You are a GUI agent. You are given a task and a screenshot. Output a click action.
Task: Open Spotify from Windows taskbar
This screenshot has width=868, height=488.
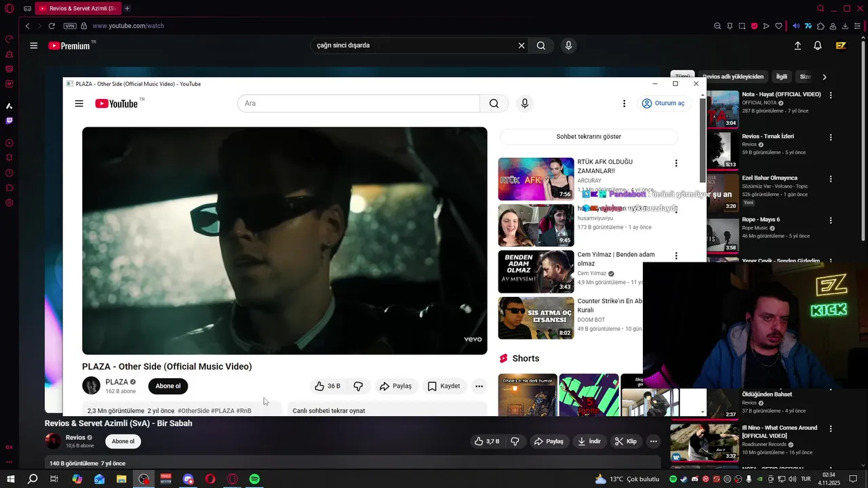[x=254, y=479]
